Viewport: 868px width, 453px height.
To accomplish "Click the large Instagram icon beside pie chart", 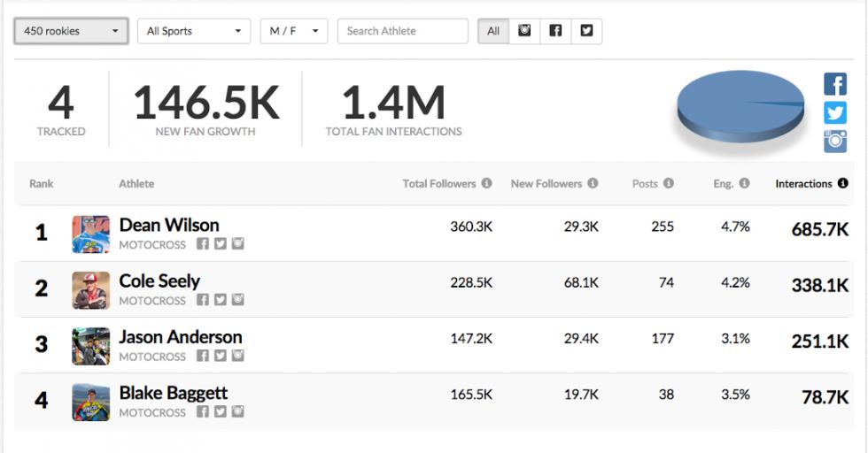I will pyautogui.click(x=835, y=142).
